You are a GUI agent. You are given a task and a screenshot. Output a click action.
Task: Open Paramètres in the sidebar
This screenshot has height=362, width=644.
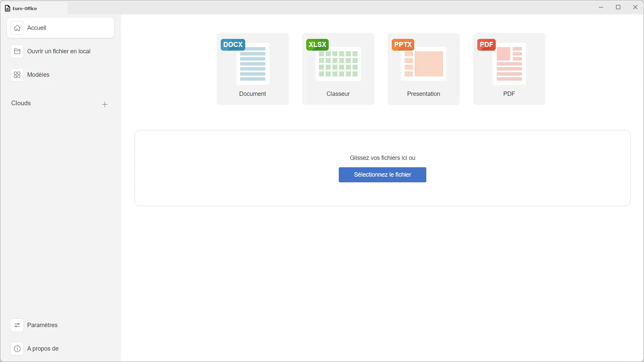(x=60, y=325)
